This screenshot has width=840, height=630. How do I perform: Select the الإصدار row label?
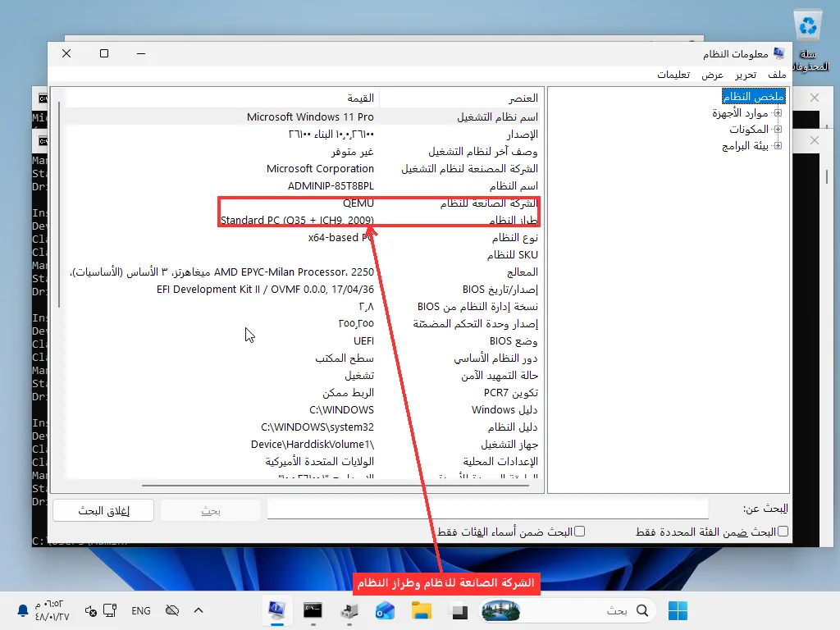pyautogui.click(x=522, y=134)
